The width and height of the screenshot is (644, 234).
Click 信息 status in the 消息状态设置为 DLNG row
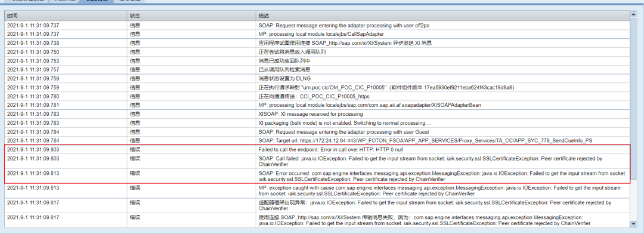coord(135,79)
